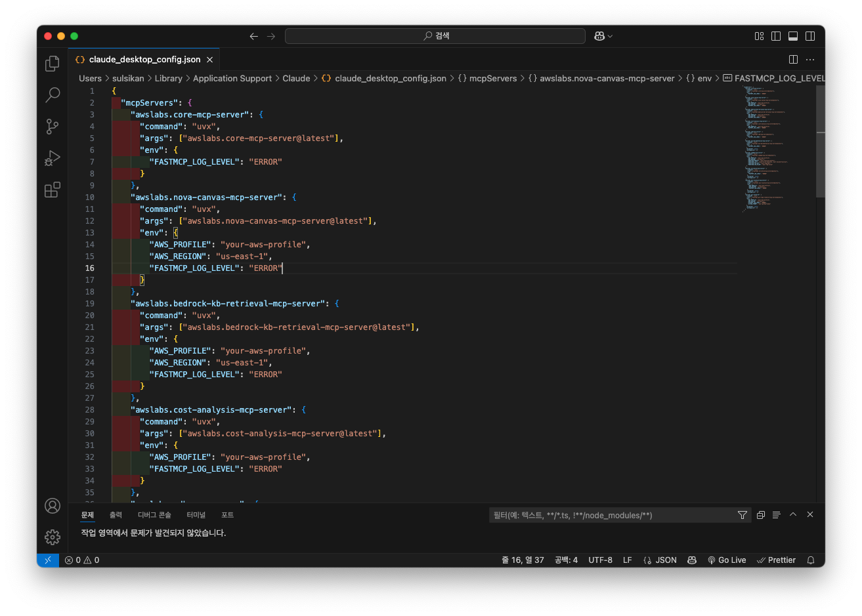This screenshot has height=616, width=862.
Task: Open the notifications bell
Action: tap(811, 560)
